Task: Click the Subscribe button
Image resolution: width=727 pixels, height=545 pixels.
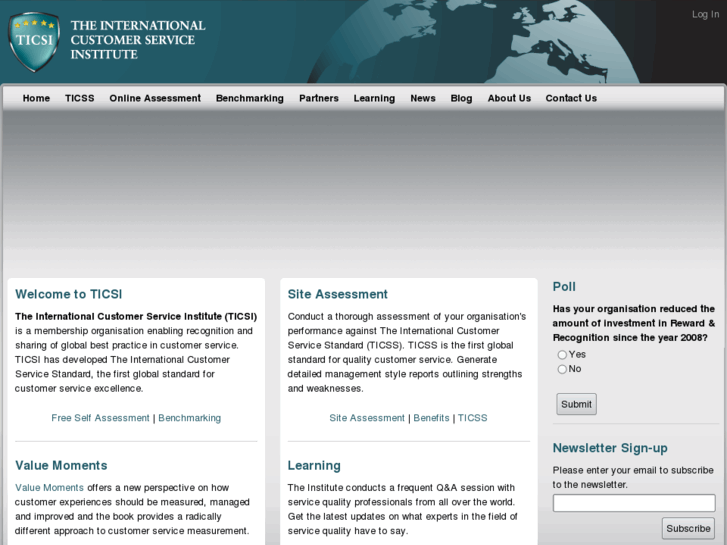Action: click(x=688, y=528)
